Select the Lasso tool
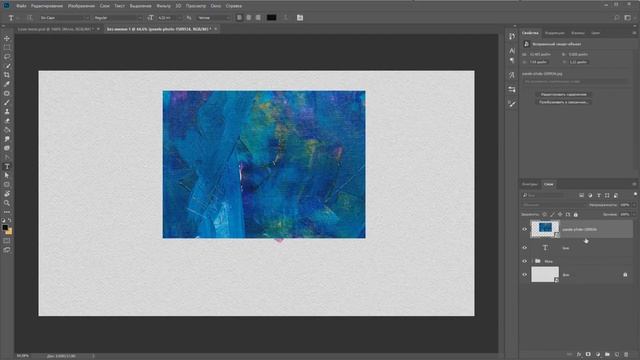The height and width of the screenshot is (360, 640). [x=7, y=57]
